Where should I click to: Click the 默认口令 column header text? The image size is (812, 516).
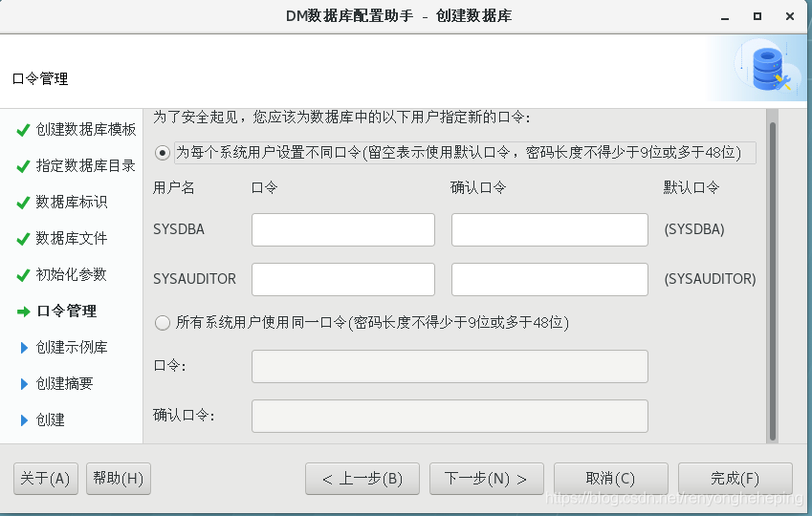click(691, 187)
